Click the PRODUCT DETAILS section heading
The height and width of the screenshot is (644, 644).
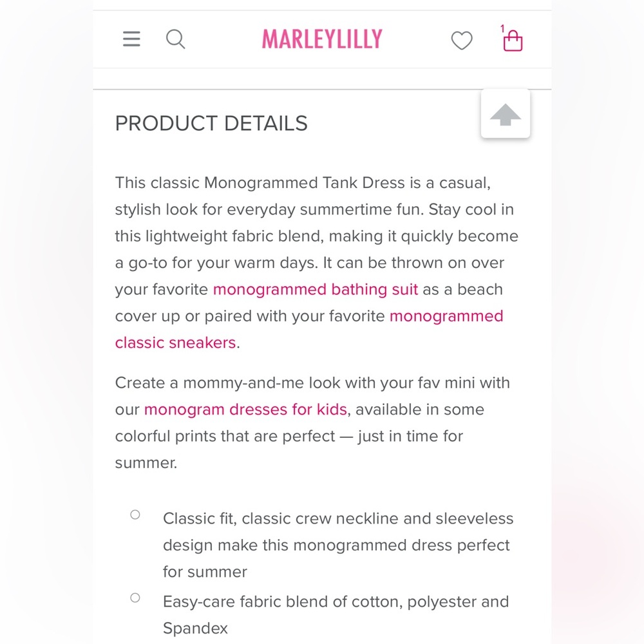[211, 123]
